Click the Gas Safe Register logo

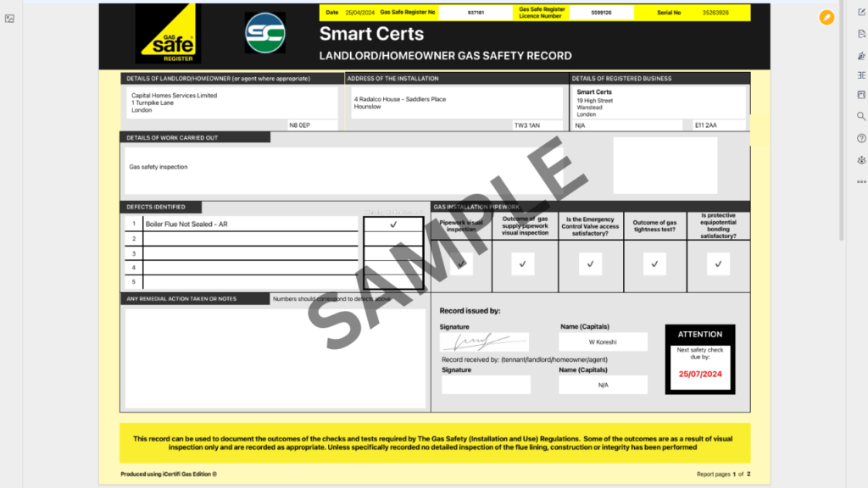(x=166, y=33)
